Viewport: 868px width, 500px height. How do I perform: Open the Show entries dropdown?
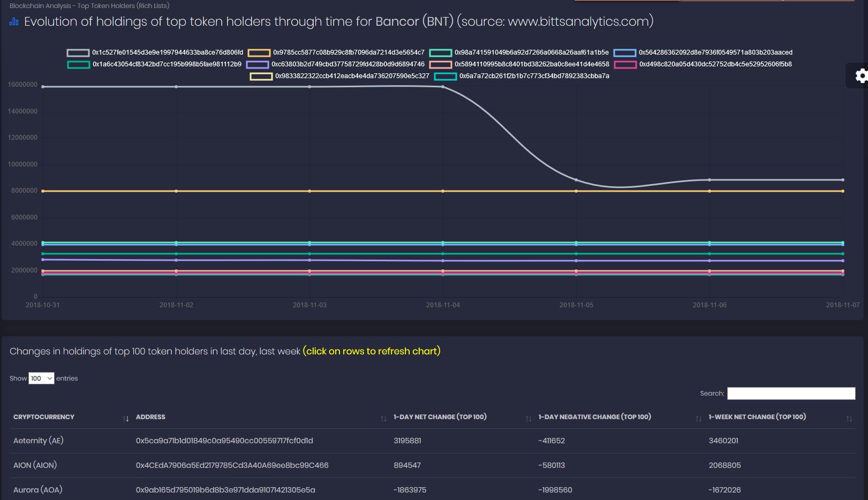[x=41, y=378]
